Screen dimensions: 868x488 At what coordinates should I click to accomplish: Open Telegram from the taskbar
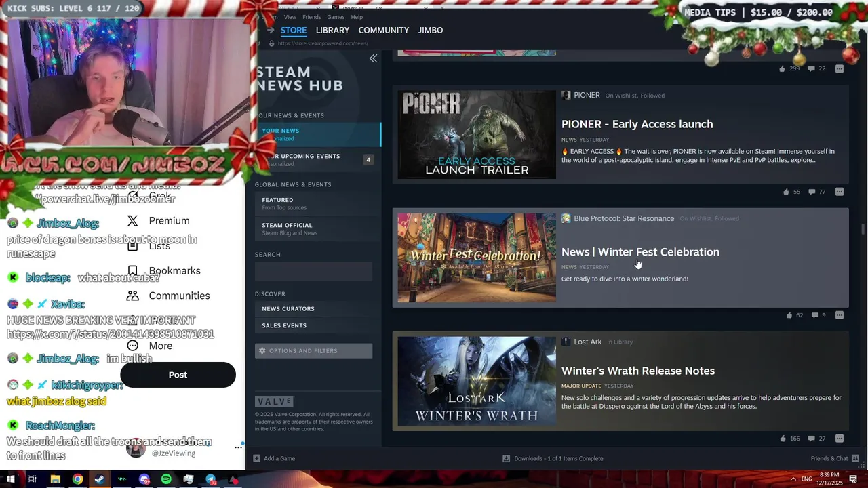pos(211,479)
